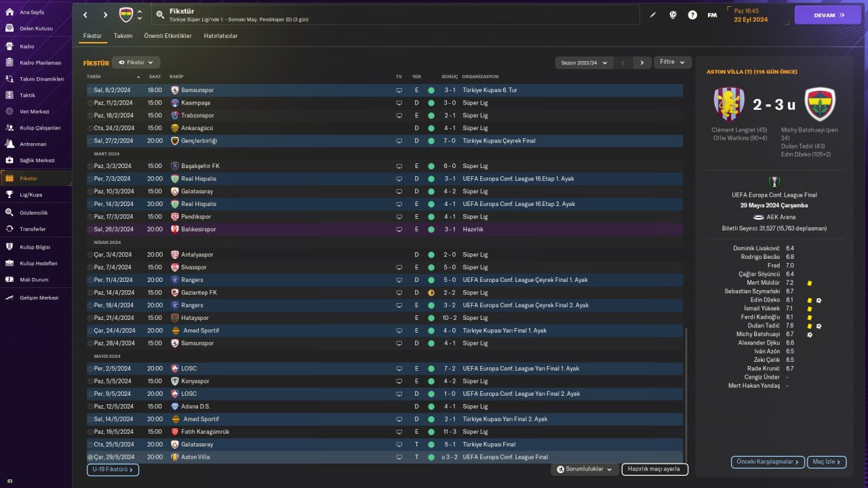Screen dimensions: 868x488
Task: Click the DEVAM continue button
Action: point(827,15)
